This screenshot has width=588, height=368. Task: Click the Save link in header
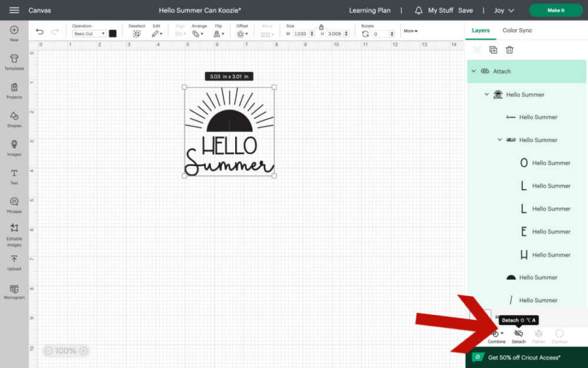[465, 10]
